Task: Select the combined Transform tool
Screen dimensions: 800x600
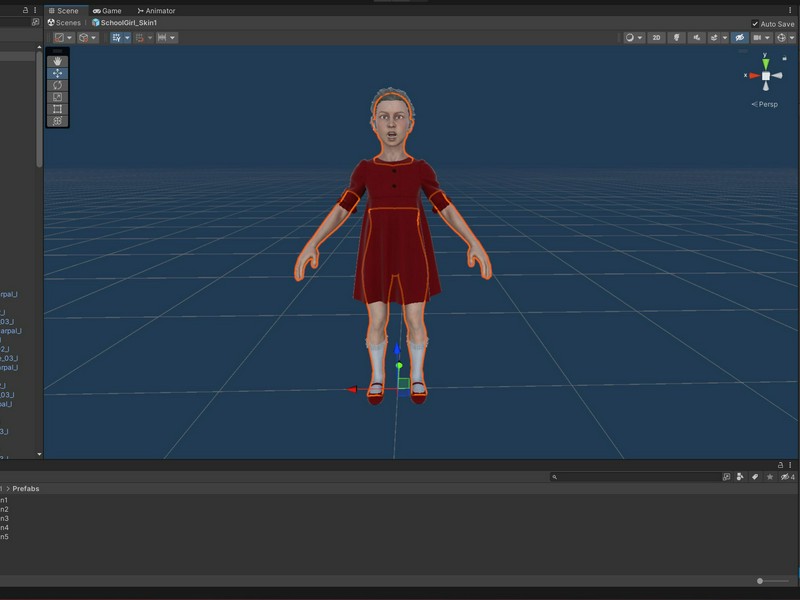Action: [x=57, y=121]
